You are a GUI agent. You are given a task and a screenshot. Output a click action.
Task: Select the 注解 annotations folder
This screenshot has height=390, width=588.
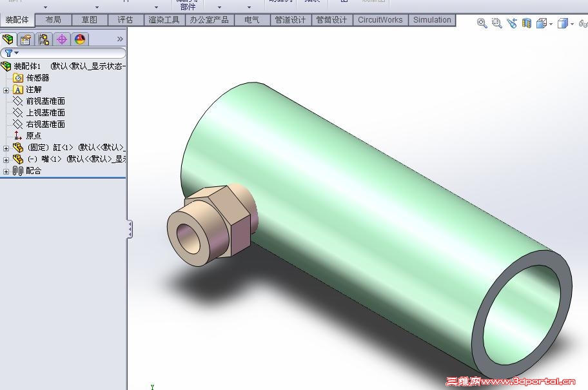[34, 90]
